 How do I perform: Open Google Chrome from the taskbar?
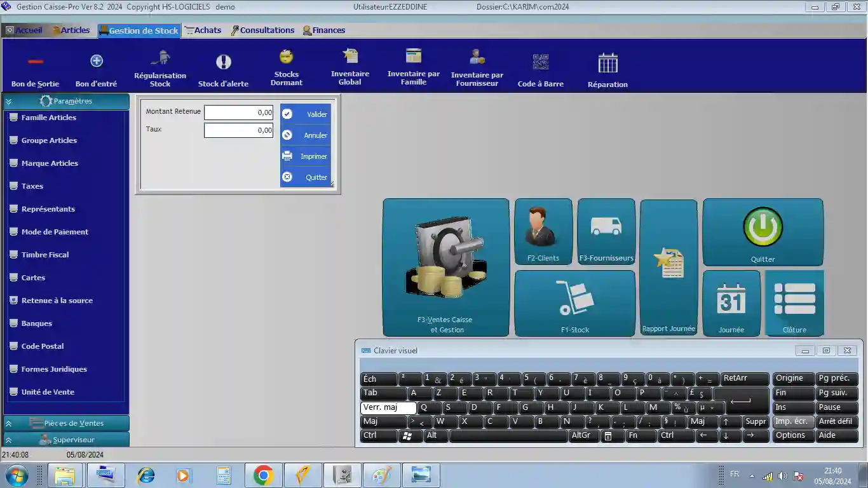(263, 475)
